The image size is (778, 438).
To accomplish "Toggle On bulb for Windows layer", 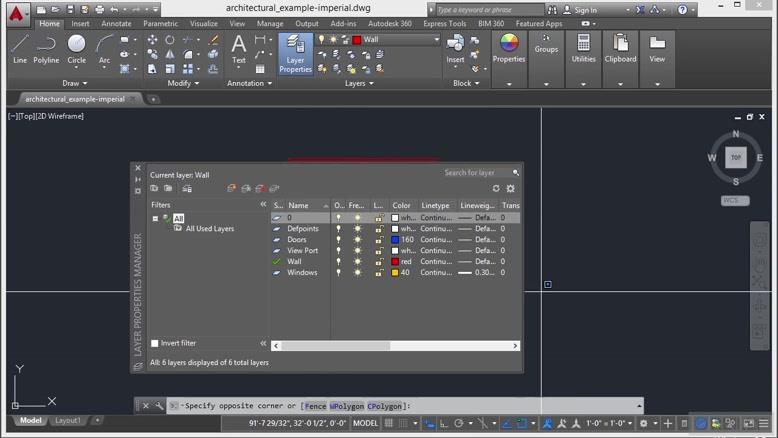I will point(338,272).
